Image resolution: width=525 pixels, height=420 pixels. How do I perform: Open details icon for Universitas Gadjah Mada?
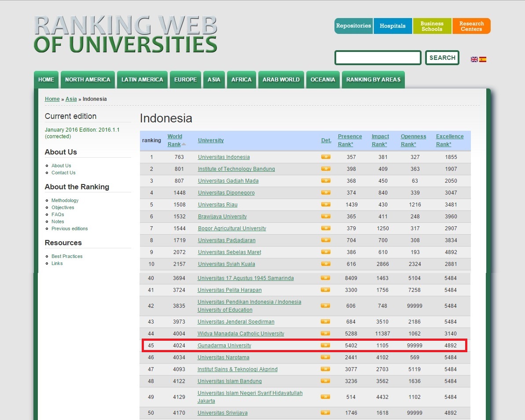point(326,181)
